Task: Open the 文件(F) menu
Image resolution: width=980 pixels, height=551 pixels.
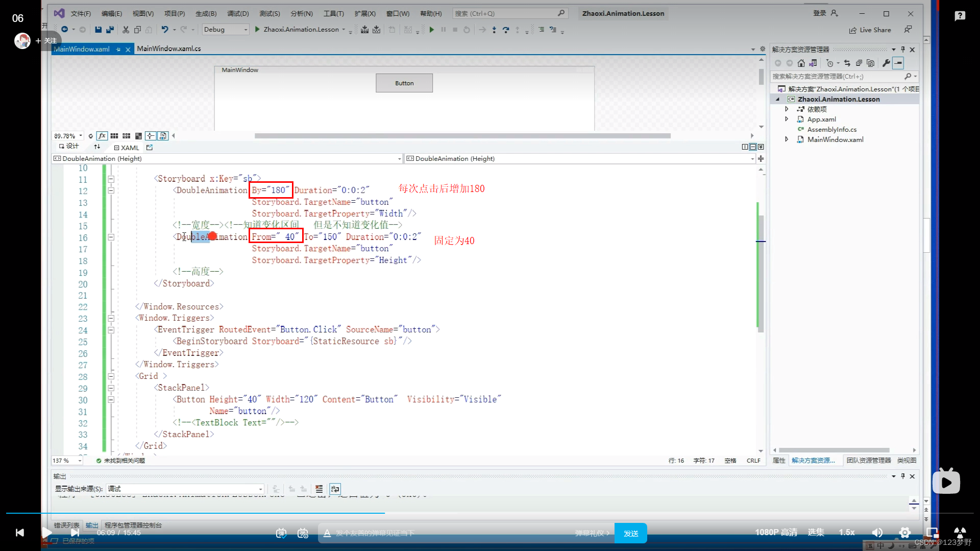Action: [81, 14]
